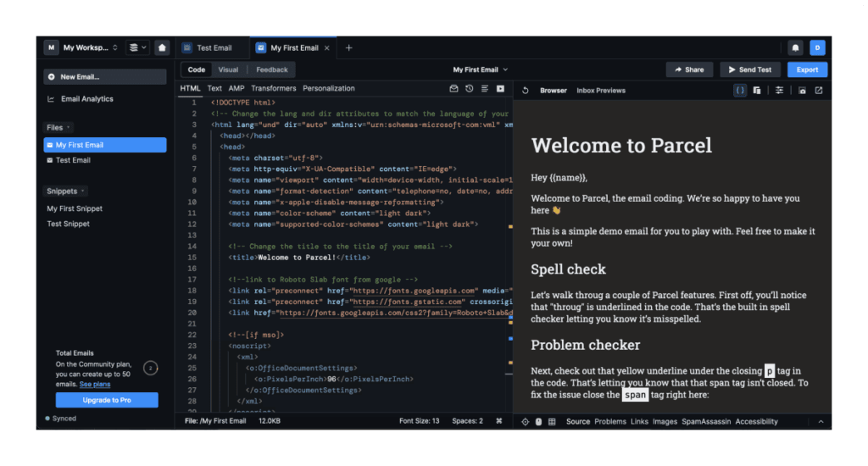Click the Email Analytics chart icon
868x466 pixels.
pyautogui.click(x=52, y=99)
